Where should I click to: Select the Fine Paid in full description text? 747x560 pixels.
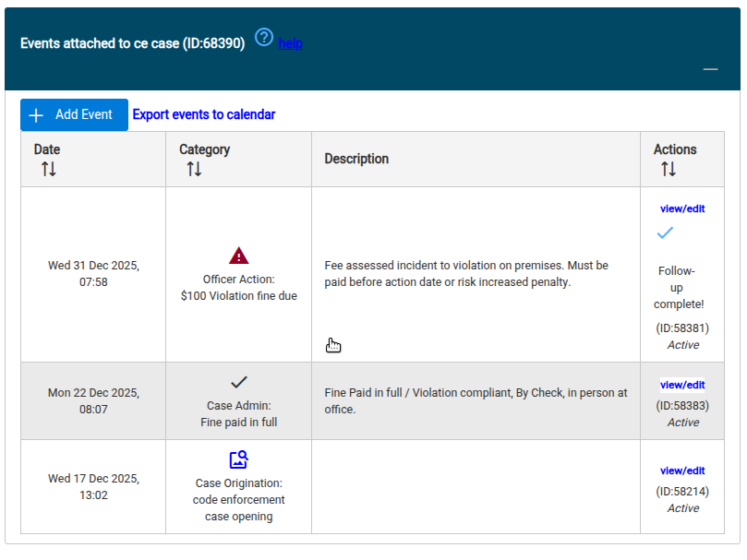(476, 401)
